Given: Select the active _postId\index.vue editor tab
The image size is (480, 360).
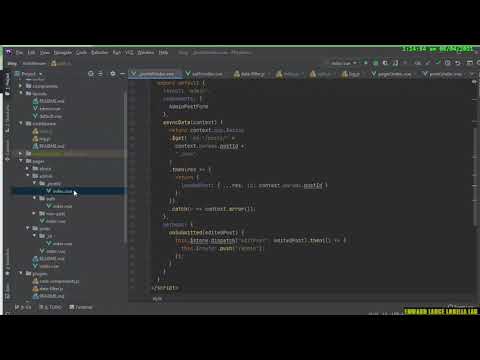Looking at the screenshot, I should [x=156, y=74].
